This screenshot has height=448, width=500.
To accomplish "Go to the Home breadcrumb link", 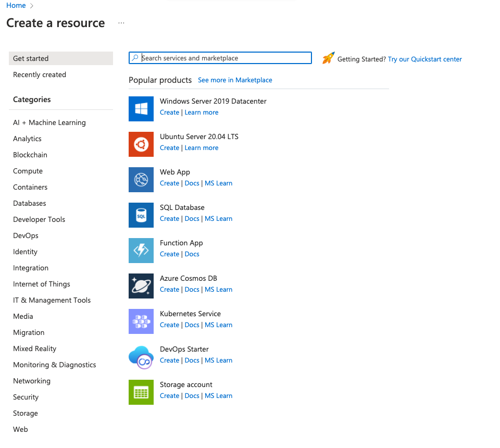I will point(16,5).
